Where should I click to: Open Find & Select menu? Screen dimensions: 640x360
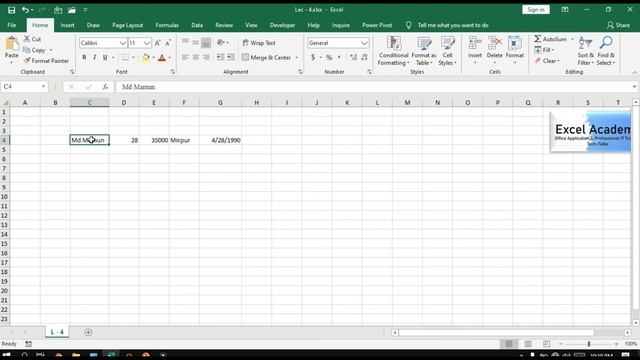tap(606, 51)
